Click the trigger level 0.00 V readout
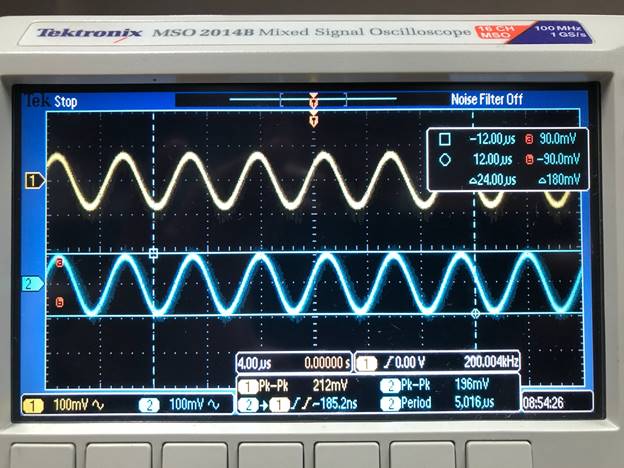 click(405, 362)
